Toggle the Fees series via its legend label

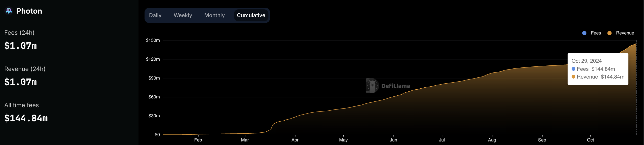pyautogui.click(x=596, y=33)
